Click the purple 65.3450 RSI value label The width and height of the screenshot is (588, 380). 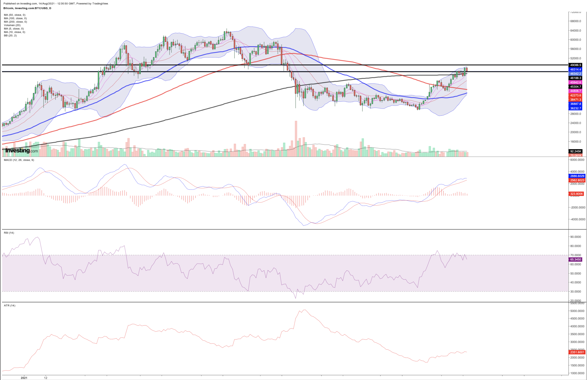[x=575, y=259]
